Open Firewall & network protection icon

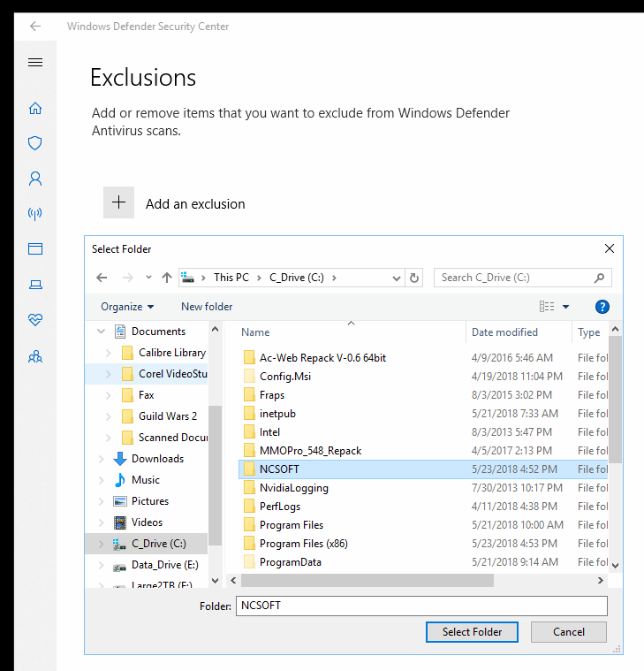coord(35,214)
